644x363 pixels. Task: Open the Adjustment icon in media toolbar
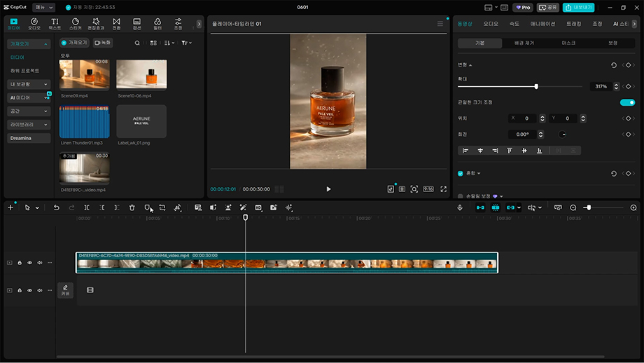tap(178, 24)
